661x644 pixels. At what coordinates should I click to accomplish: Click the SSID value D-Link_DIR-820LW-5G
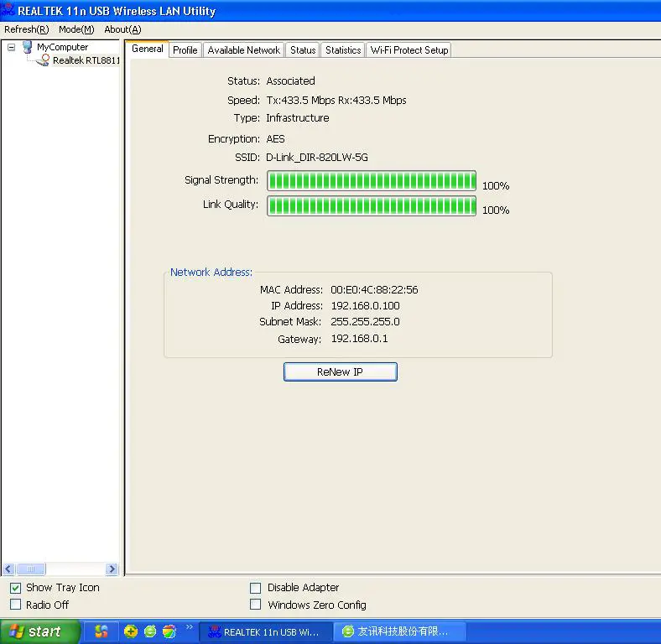click(x=317, y=158)
